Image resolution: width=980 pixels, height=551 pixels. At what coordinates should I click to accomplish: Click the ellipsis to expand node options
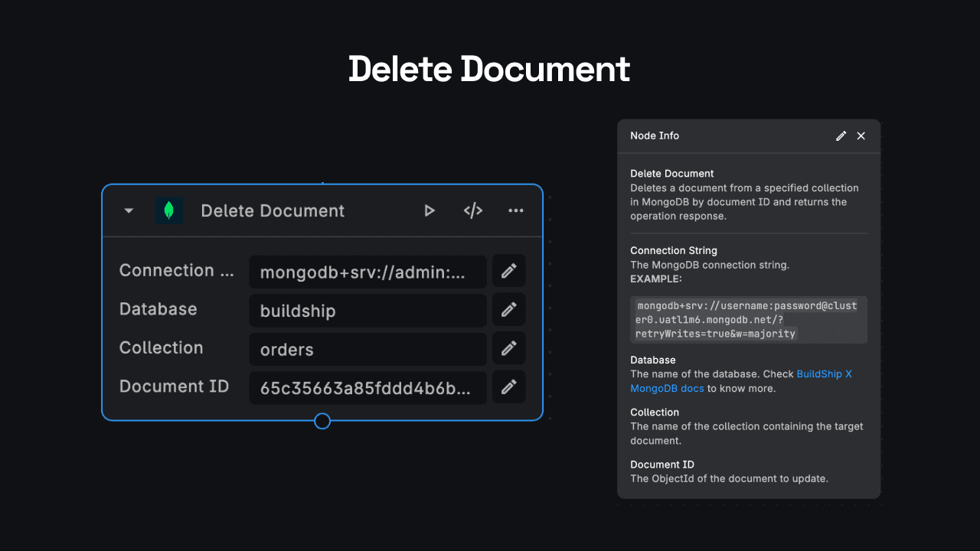point(515,210)
